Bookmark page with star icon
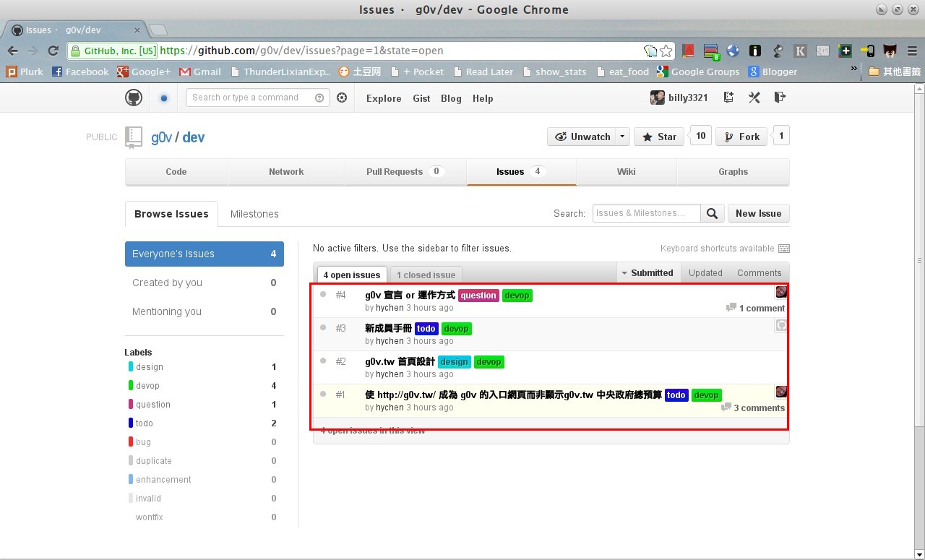The width and height of the screenshot is (925, 560). coord(666,51)
